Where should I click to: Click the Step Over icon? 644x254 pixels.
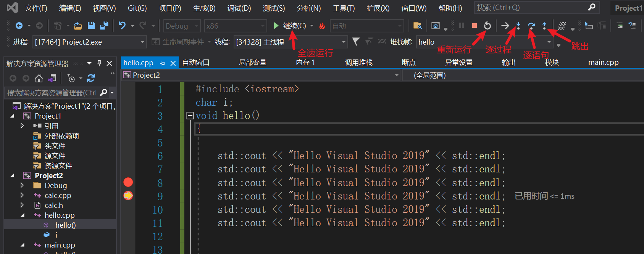(x=531, y=26)
